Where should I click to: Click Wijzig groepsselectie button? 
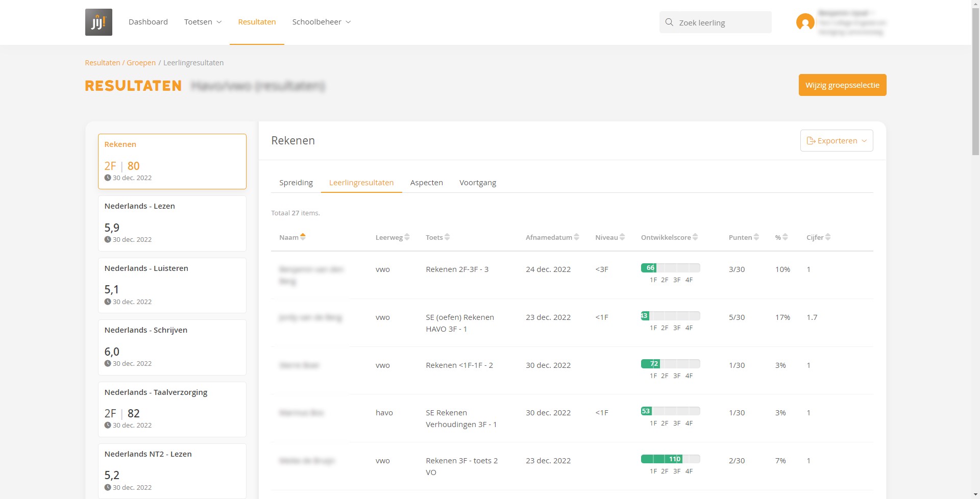click(842, 85)
